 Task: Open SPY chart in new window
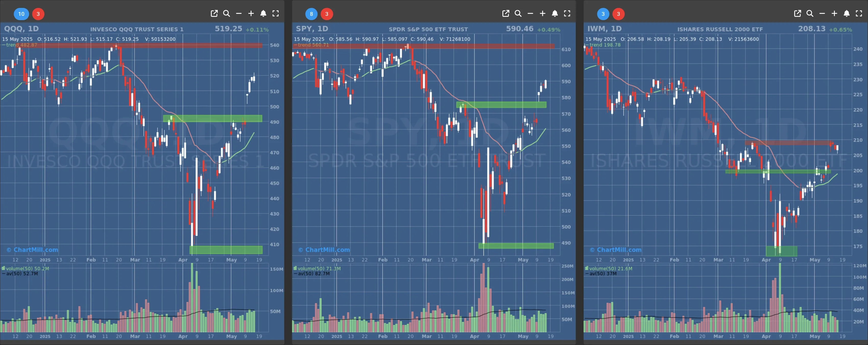click(x=505, y=14)
